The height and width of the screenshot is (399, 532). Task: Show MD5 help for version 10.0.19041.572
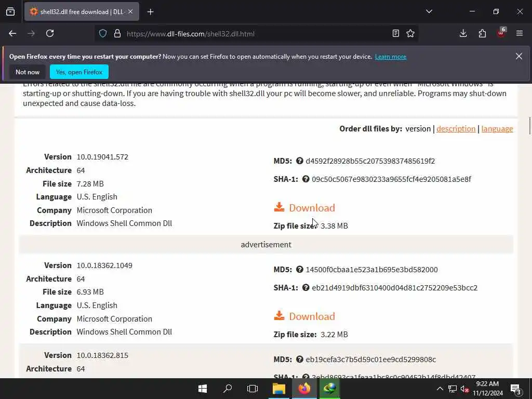pos(300,161)
